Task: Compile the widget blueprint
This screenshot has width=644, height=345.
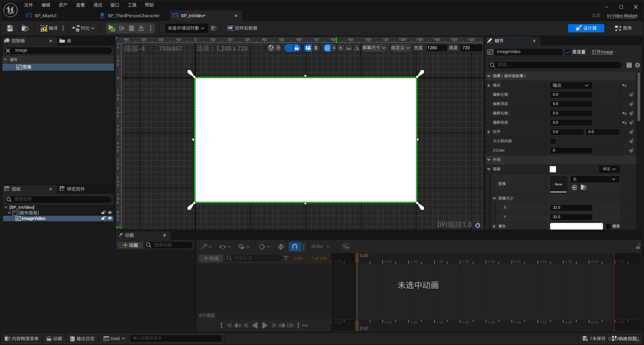Action: point(49,28)
